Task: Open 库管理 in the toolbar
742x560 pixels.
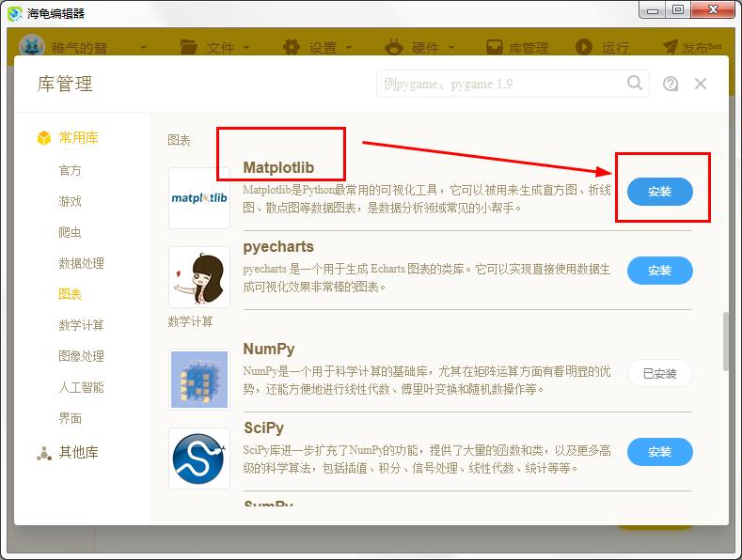Action: point(529,47)
